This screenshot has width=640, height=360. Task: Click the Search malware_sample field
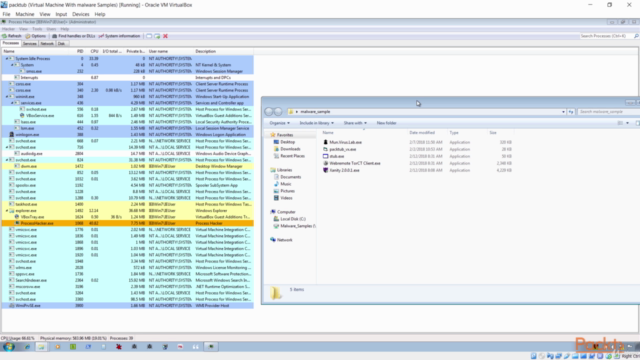pyautogui.click(x=608, y=112)
